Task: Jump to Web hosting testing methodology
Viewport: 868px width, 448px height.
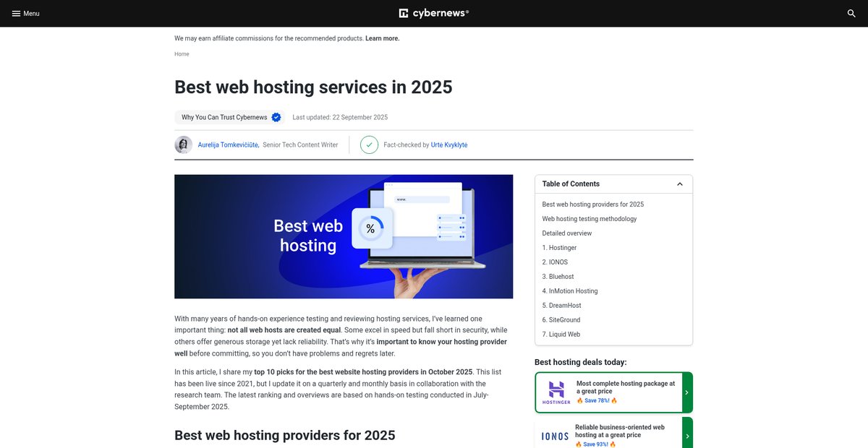Action: tap(590, 219)
